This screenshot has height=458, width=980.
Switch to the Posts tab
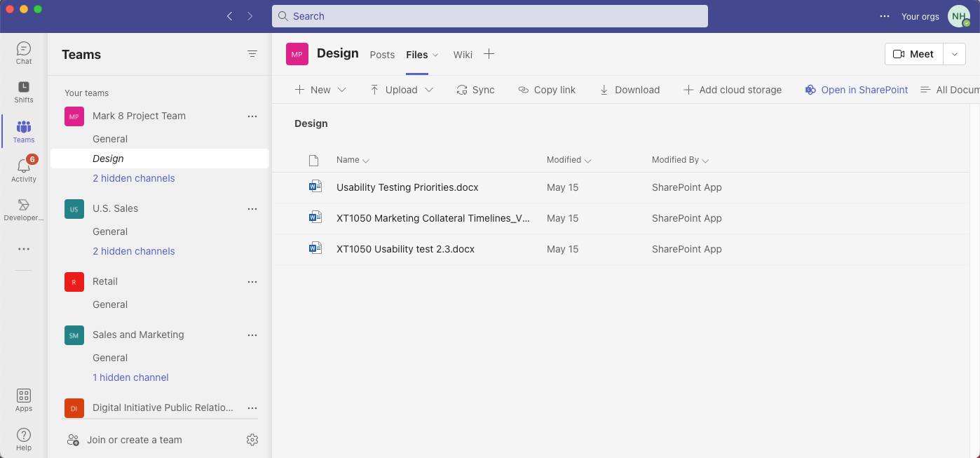click(382, 55)
